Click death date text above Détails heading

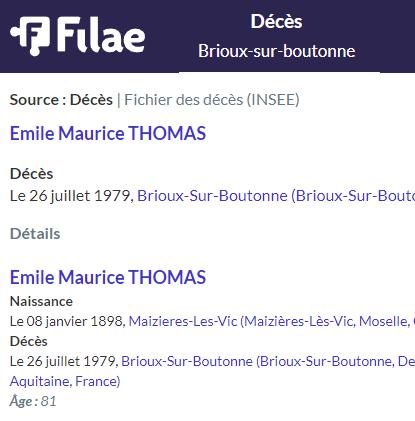pos(72,196)
